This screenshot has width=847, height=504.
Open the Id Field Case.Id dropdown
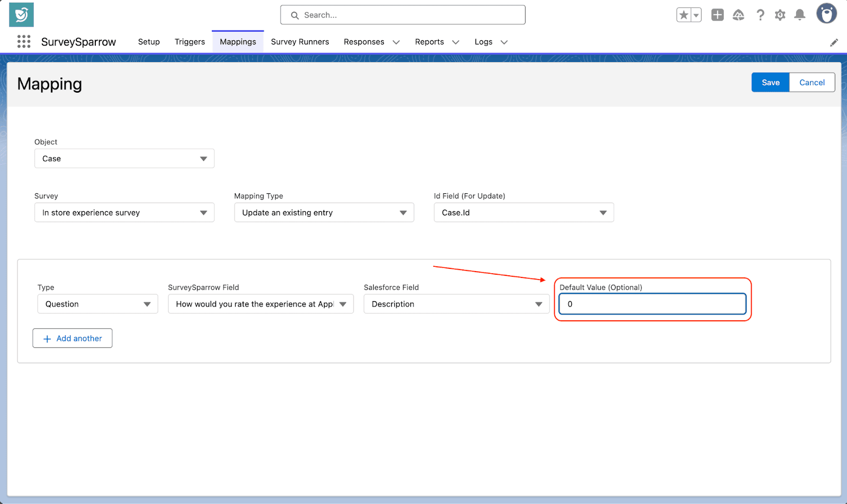524,212
